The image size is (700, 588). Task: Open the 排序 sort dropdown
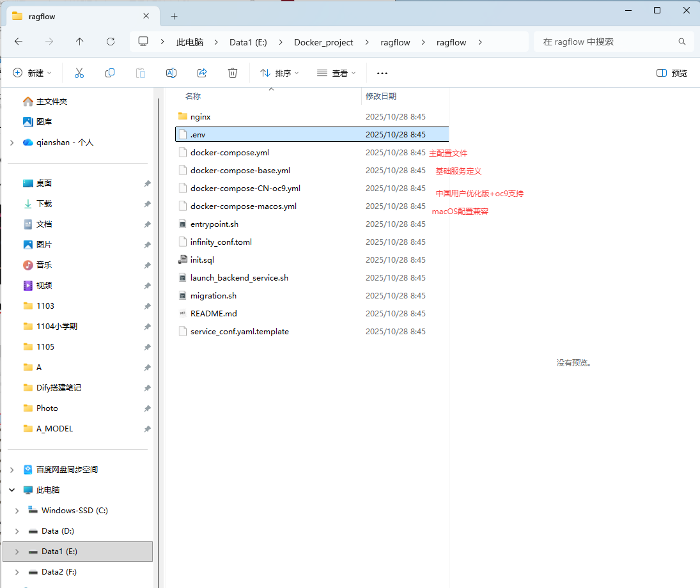click(x=279, y=73)
